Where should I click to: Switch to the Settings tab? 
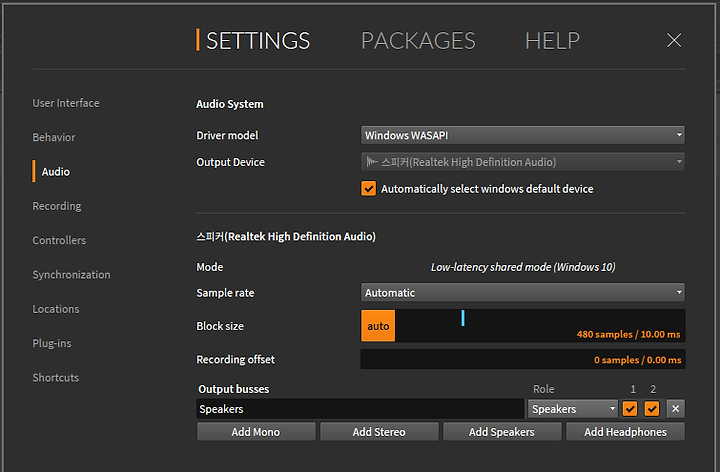point(258,41)
